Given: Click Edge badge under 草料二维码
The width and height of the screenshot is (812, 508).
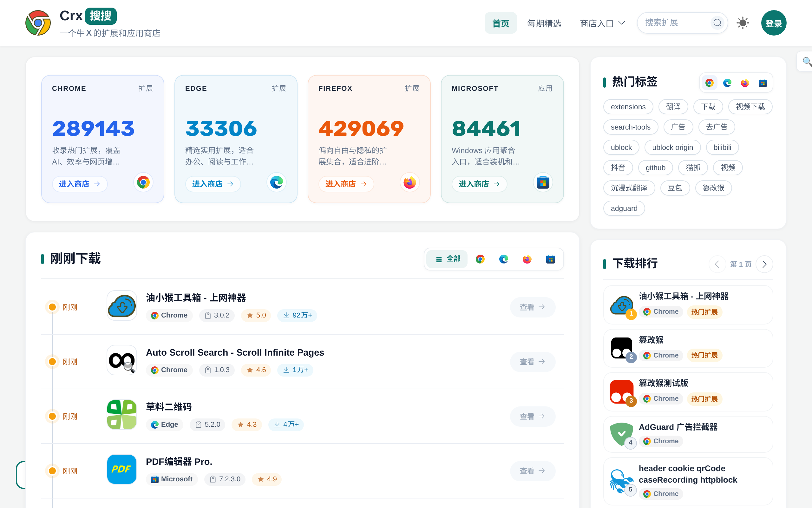Looking at the screenshot, I should 164,425.
